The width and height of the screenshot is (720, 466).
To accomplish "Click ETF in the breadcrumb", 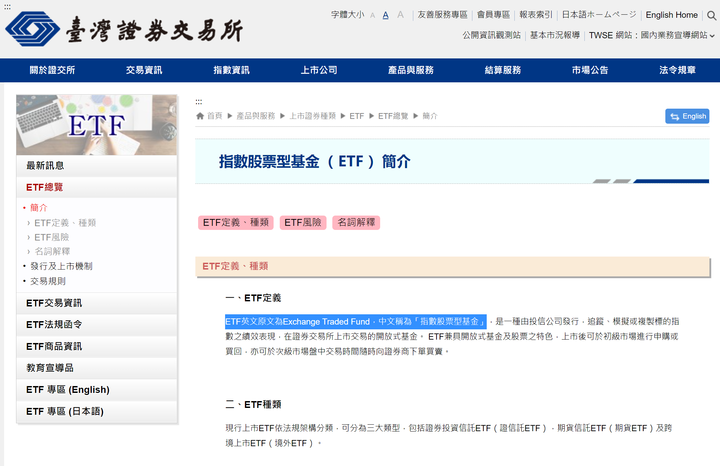I will [x=356, y=116].
